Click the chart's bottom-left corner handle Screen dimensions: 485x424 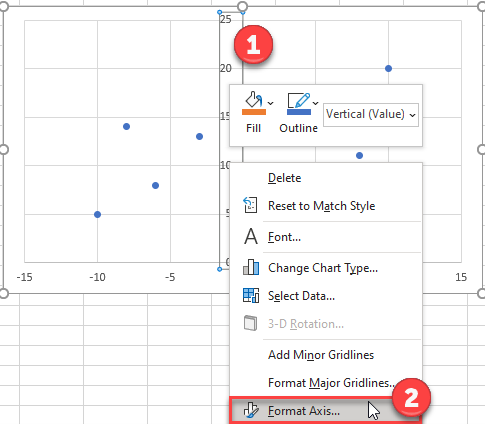(3, 293)
